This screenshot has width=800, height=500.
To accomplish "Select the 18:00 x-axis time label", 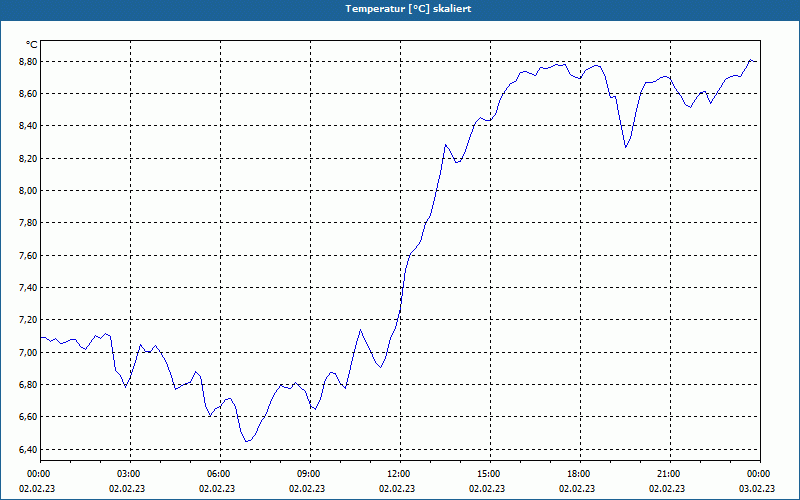I will pos(577,474).
